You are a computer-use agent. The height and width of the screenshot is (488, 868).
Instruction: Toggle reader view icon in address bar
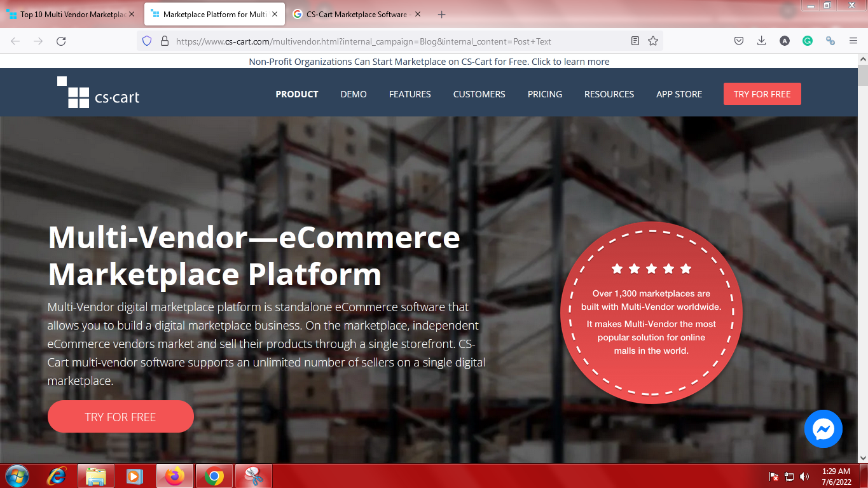[x=635, y=41]
